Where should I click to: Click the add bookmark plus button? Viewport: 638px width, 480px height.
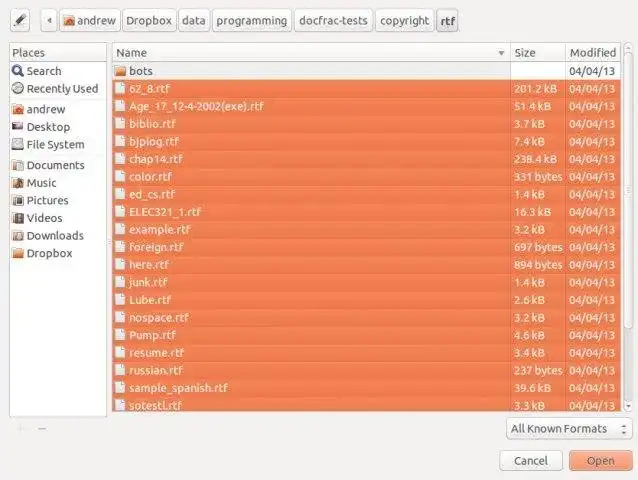pyautogui.click(x=21, y=429)
